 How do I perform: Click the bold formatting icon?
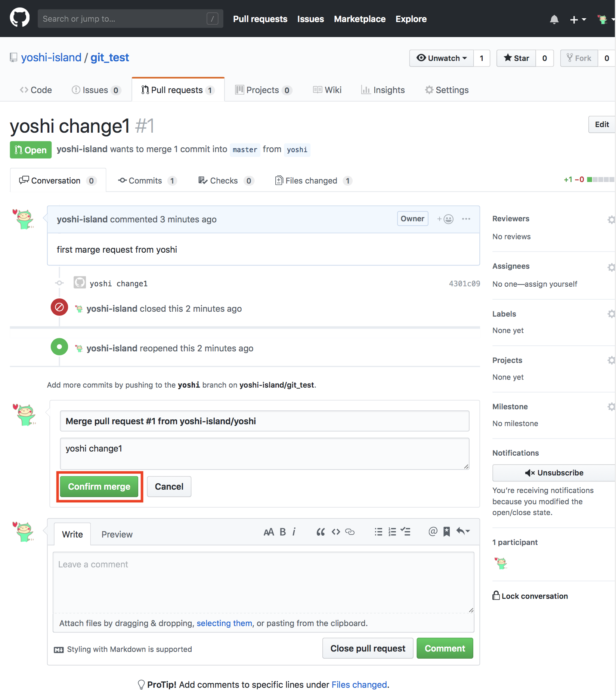[283, 532]
